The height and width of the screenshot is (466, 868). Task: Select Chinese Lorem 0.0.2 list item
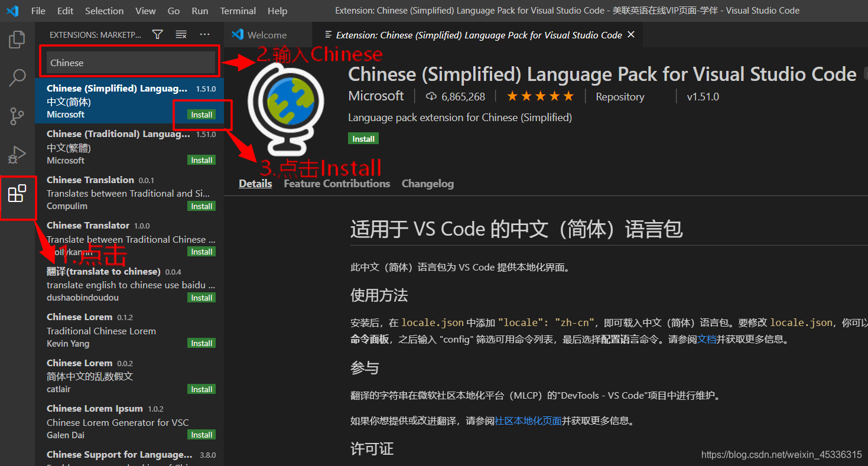click(129, 376)
